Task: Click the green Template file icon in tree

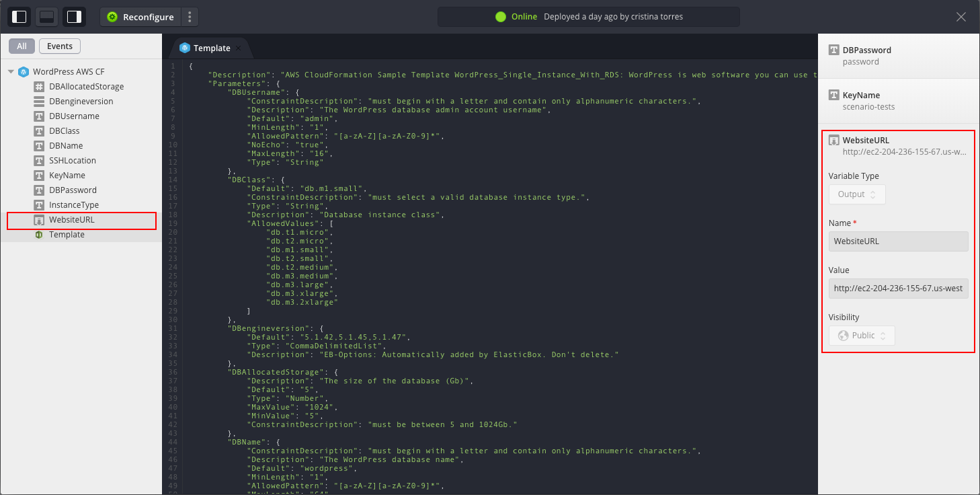Action: click(x=39, y=235)
